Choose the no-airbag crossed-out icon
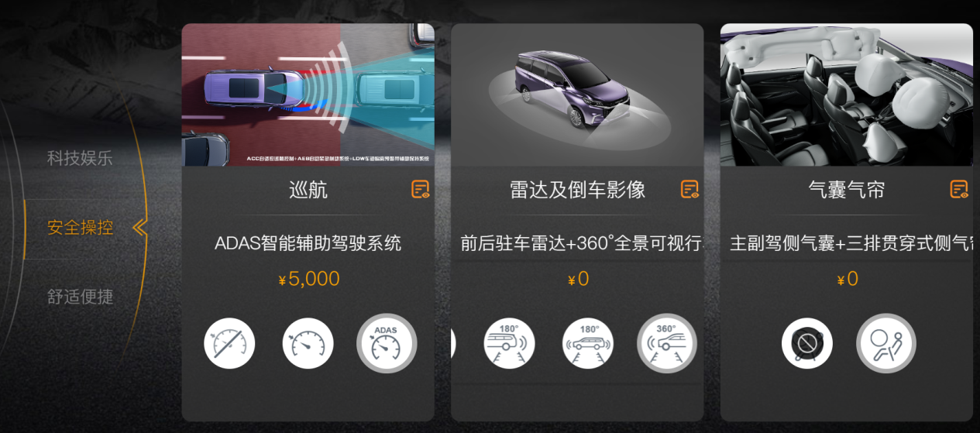The height and width of the screenshot is (433, 980). coord(807,343)
